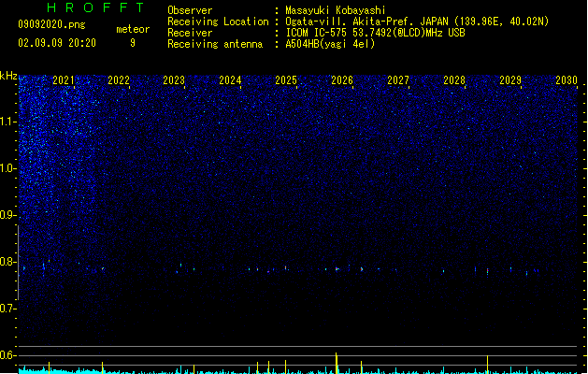This screenshot has height=374, width=588.
Task: Click the Receiving antenna label
Action: pos(215,44)
